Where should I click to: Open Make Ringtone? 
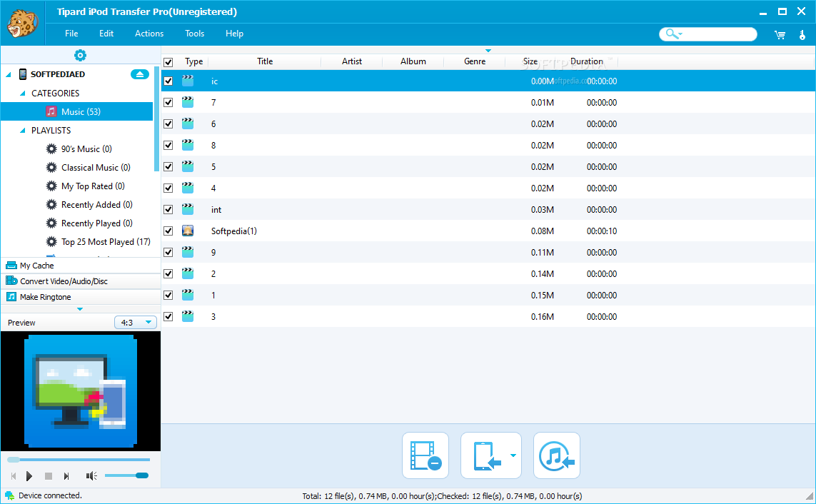tap(81, 297)
